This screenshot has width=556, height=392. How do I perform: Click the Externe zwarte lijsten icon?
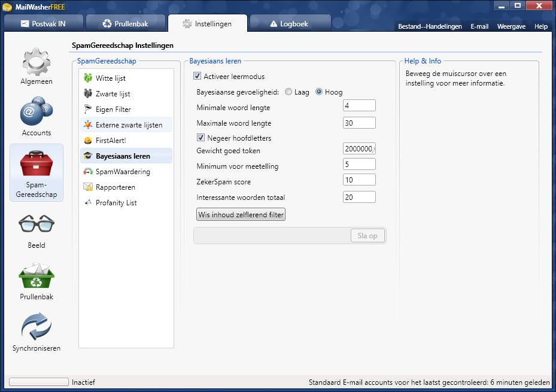point(87,124)
